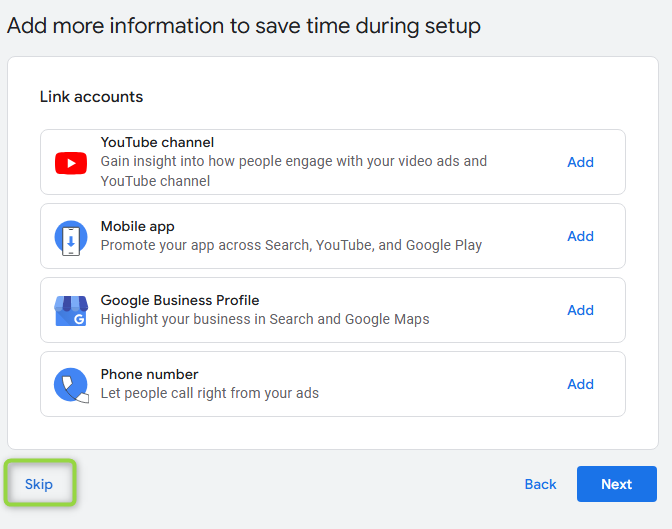This screenshot has height=529, width=672.
Task: Click 'Add more information to save time' heading
Action: coord(244,26)
